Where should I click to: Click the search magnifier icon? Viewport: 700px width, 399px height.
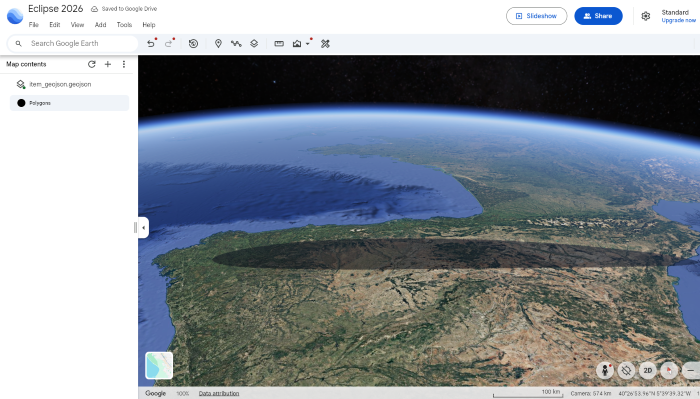coord(19,44)
